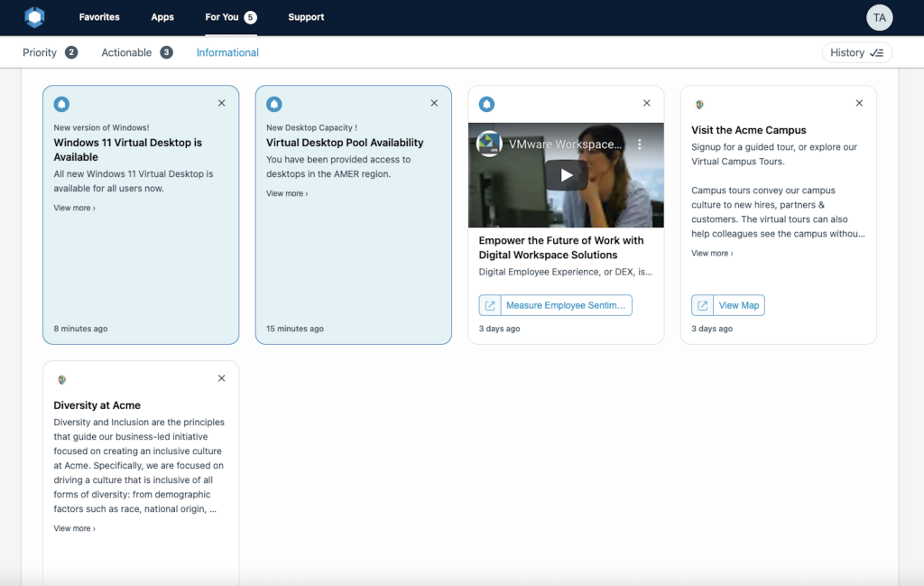The image size is (924, 586).
Task: Play the VMware Workspace video
Action: 566,175
